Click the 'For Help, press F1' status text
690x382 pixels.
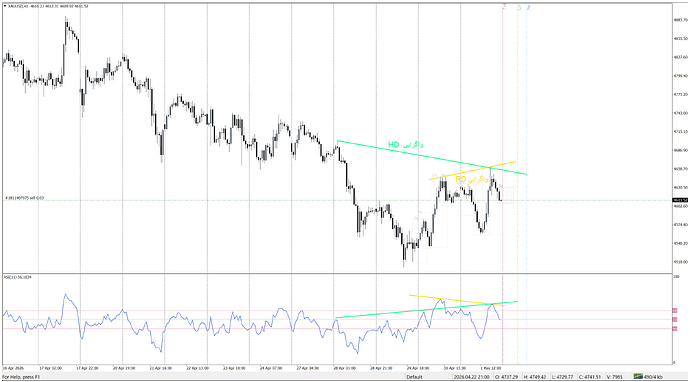click(21, 377)
